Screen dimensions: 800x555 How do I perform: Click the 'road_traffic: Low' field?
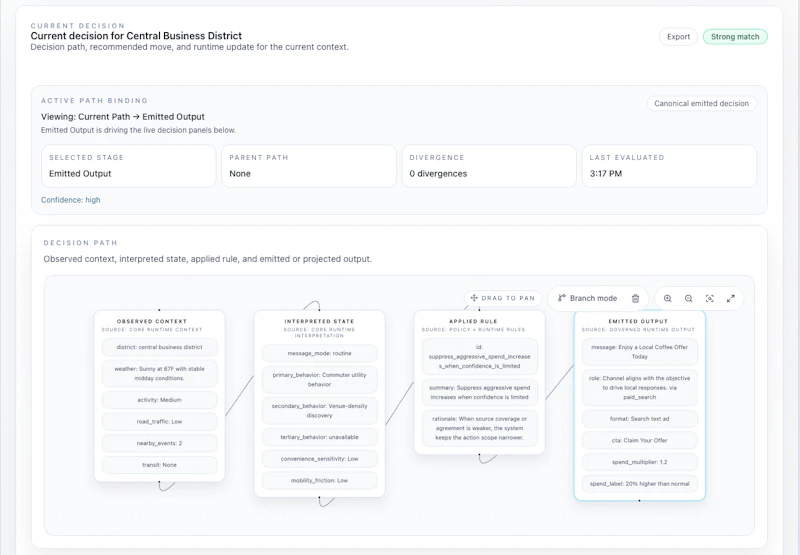[159, 422]
